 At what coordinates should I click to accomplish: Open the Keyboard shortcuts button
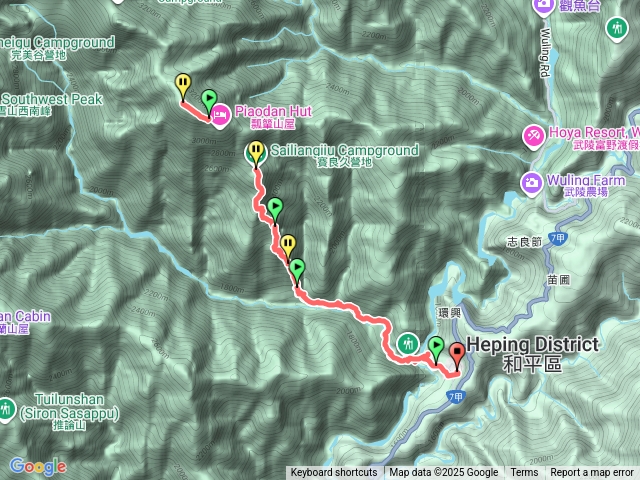pyautogui.click(x=334, y=473)
